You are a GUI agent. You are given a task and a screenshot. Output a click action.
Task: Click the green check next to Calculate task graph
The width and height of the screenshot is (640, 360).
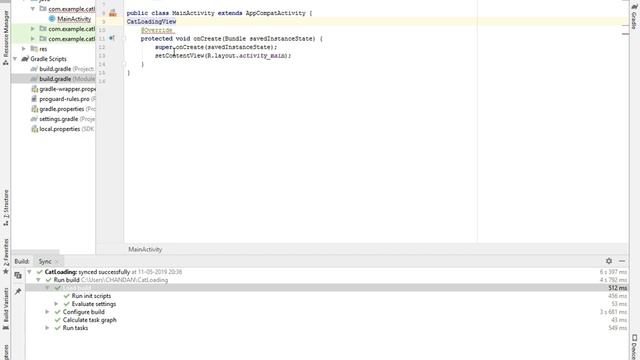58,320
